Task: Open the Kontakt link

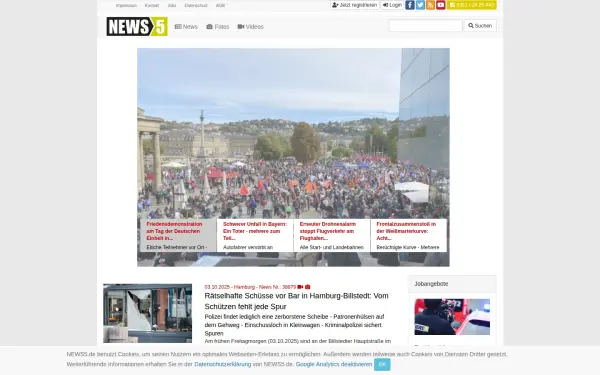Action: point(152,5)
